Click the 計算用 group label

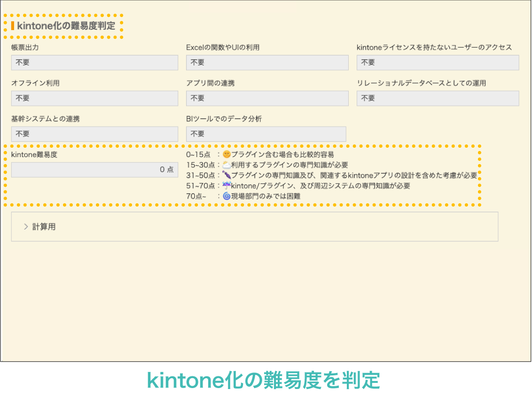click(44, 227)
